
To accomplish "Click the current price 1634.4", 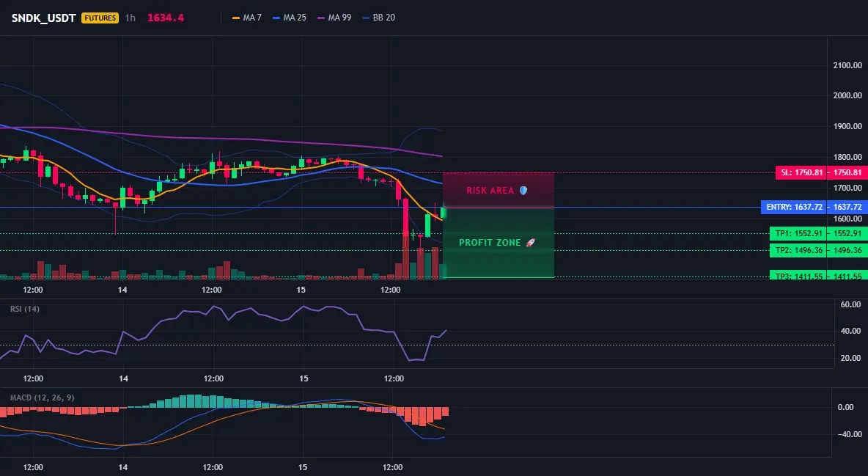I will click(x=166, y=18).
